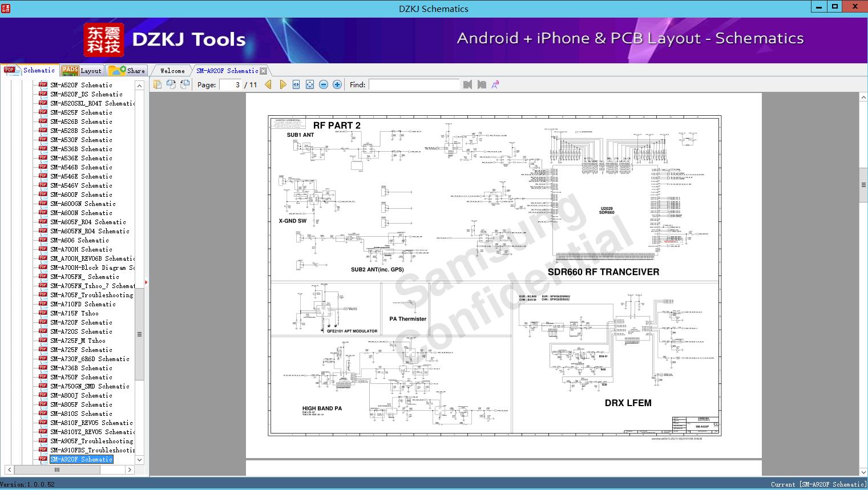Click the zoom out minus icon

(x=324, y=84)
